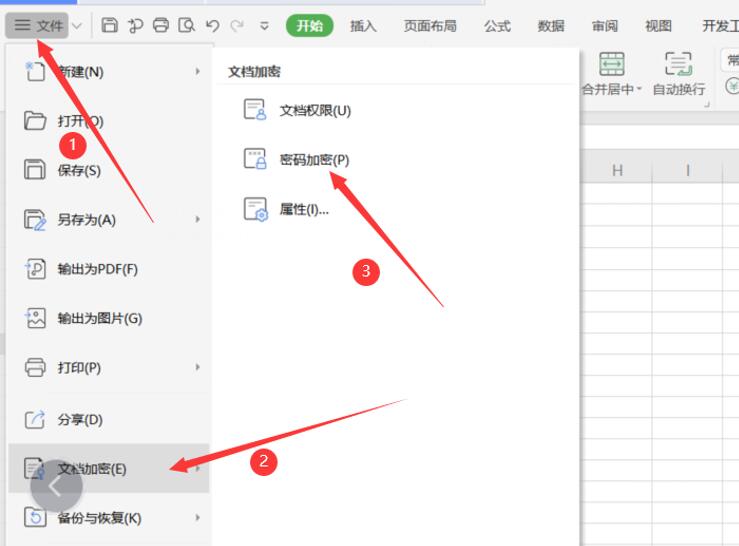The width and height of the screenshot is (739, 546).
Task: Click the 开始 tab button
Action: tap(309, 26)
